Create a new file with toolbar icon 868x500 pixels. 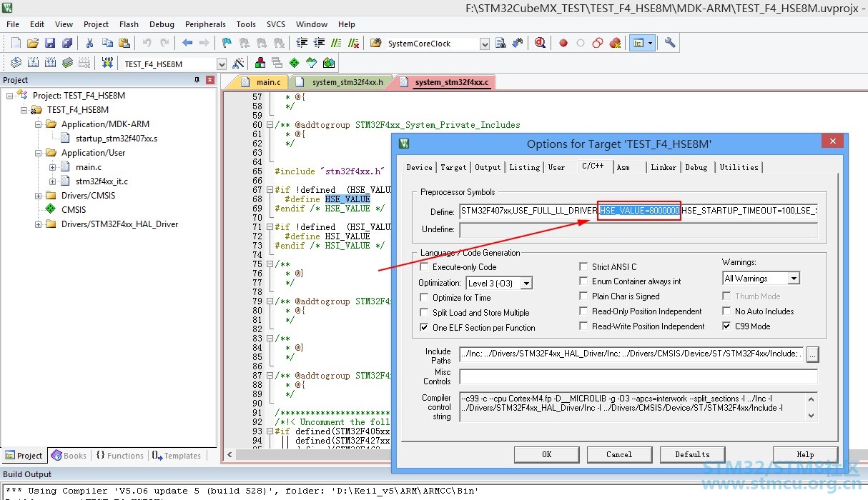pos(16,43)
